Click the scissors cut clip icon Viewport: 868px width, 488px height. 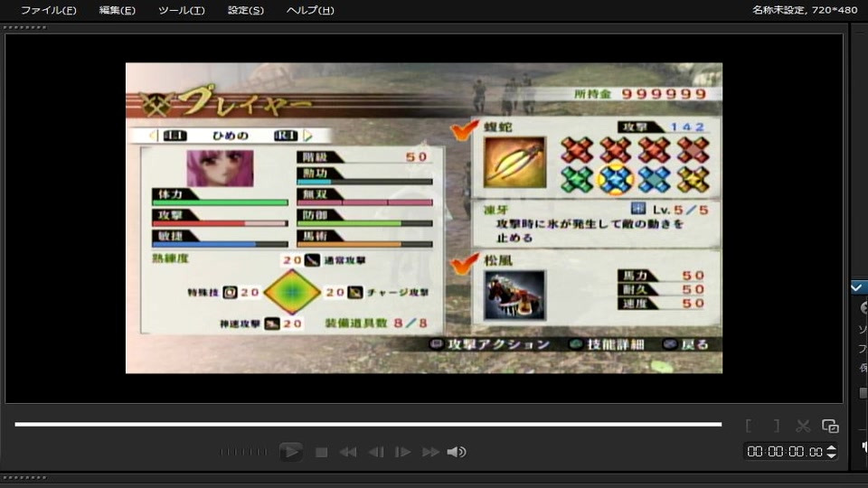coord(803,426)
